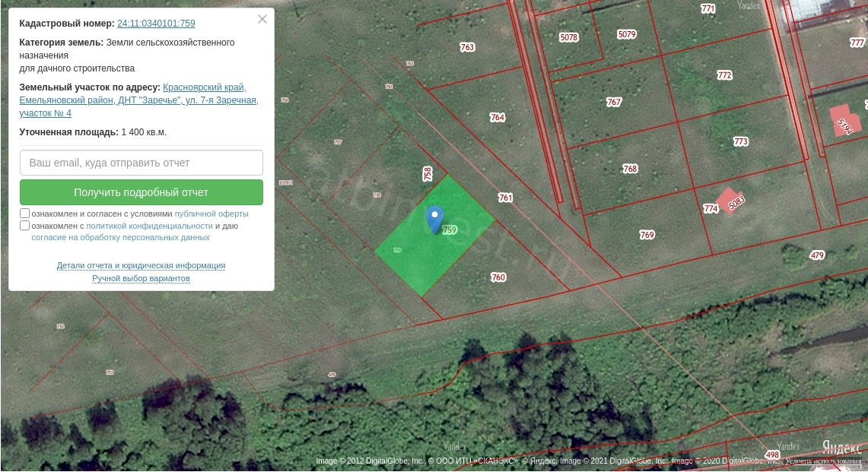The image size is (868, 472).
Task: Click red building marker 5083
Action: [732, 201]
